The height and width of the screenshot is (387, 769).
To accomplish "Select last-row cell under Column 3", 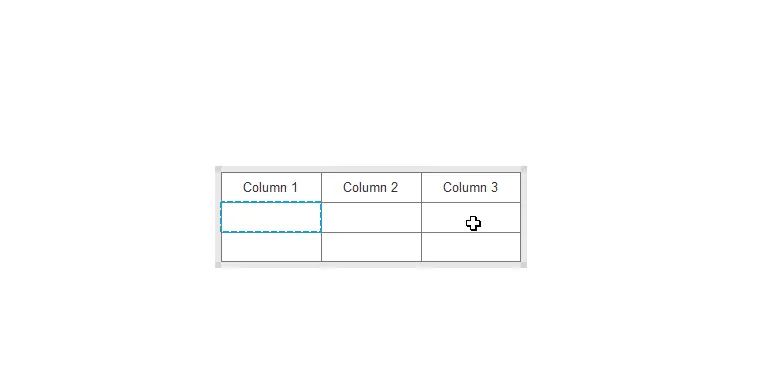I will point(471,247).
